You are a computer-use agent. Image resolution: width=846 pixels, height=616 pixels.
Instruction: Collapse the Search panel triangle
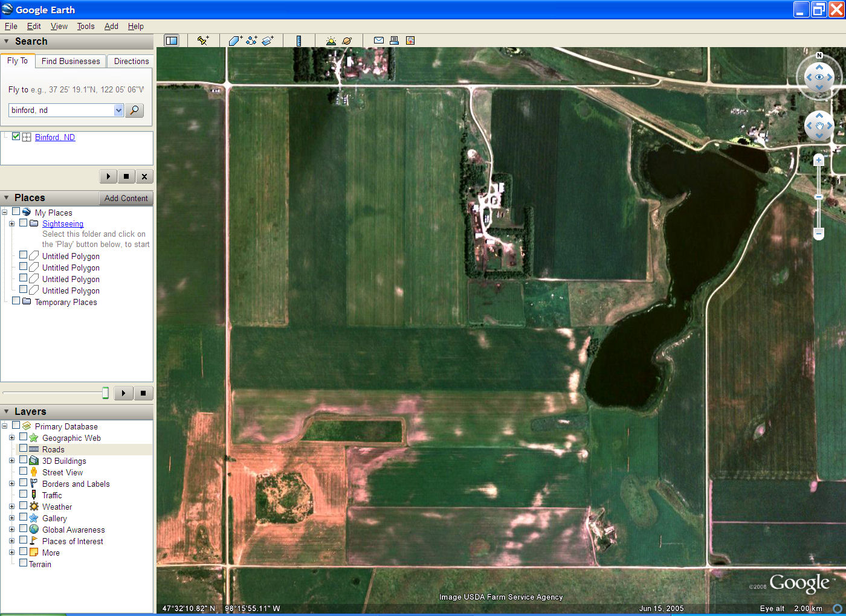7,42
